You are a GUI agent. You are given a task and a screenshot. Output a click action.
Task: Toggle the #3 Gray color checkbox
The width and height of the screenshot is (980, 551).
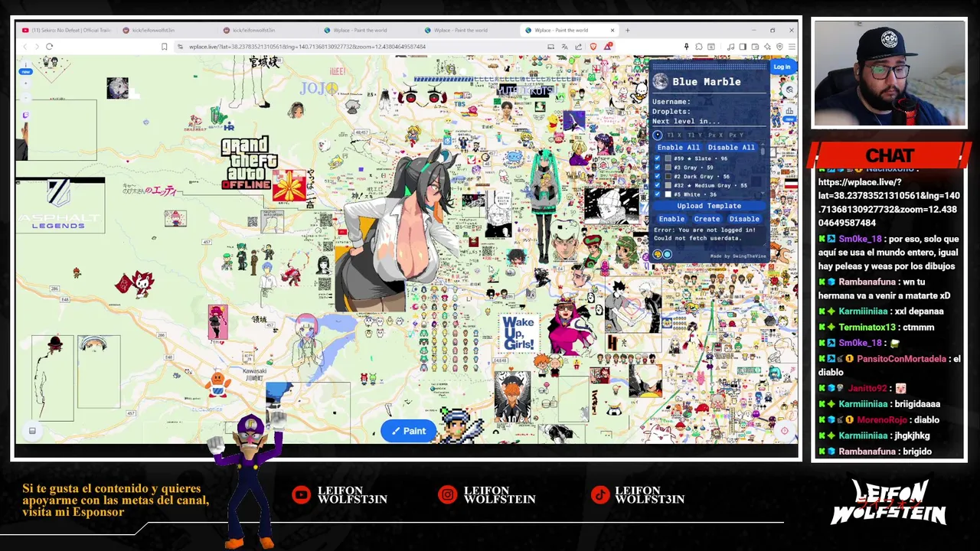click(x=657, y=167)
